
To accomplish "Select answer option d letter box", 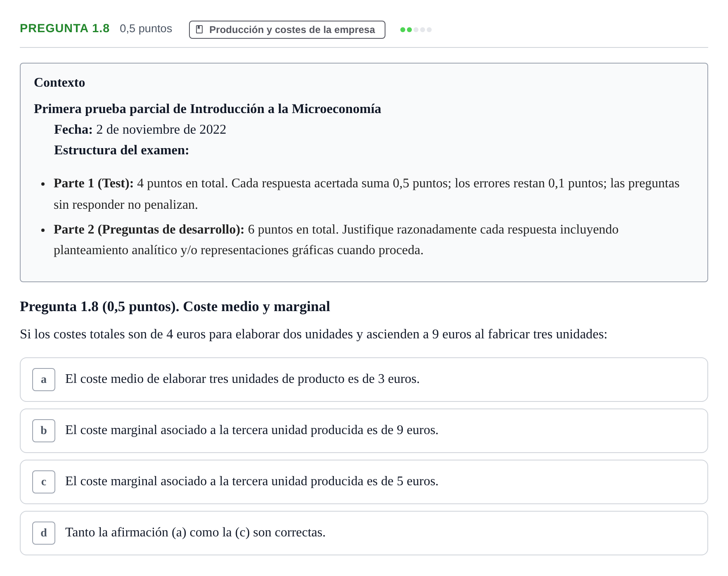I will [x=44, y=533].
